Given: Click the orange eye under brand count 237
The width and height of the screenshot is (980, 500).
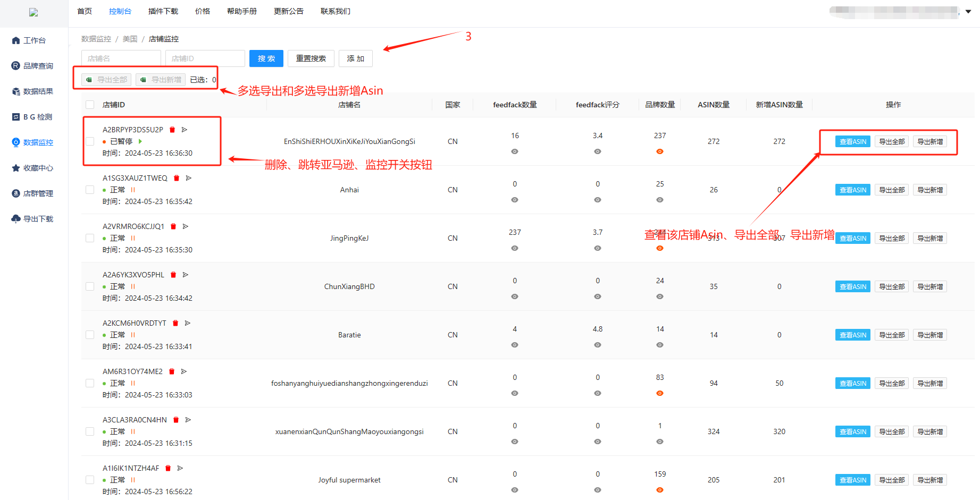Looking at the screenshot, I should 659,151.
